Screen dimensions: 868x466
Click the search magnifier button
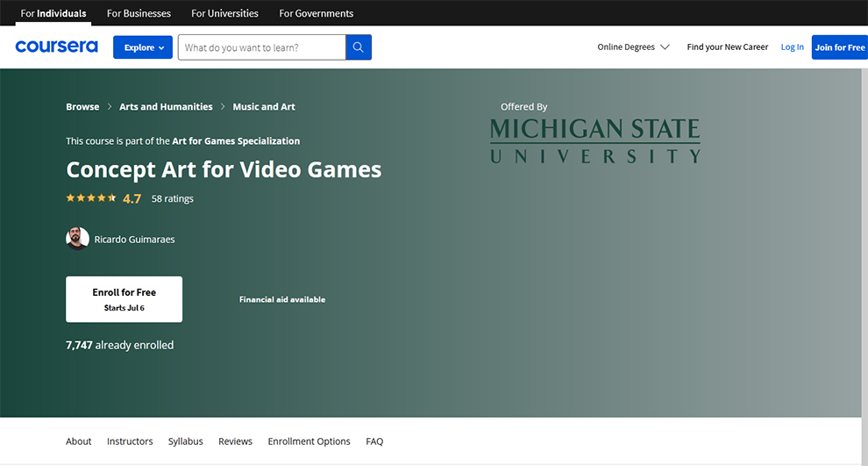pyautogui.click(x=359, y=47)
